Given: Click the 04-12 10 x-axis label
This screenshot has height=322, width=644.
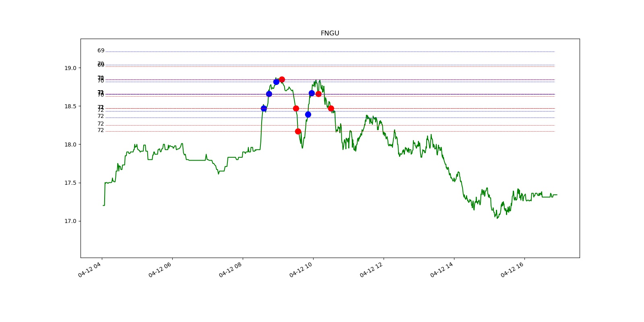Looking at the screenshot, I should click(x=301, y=269).
